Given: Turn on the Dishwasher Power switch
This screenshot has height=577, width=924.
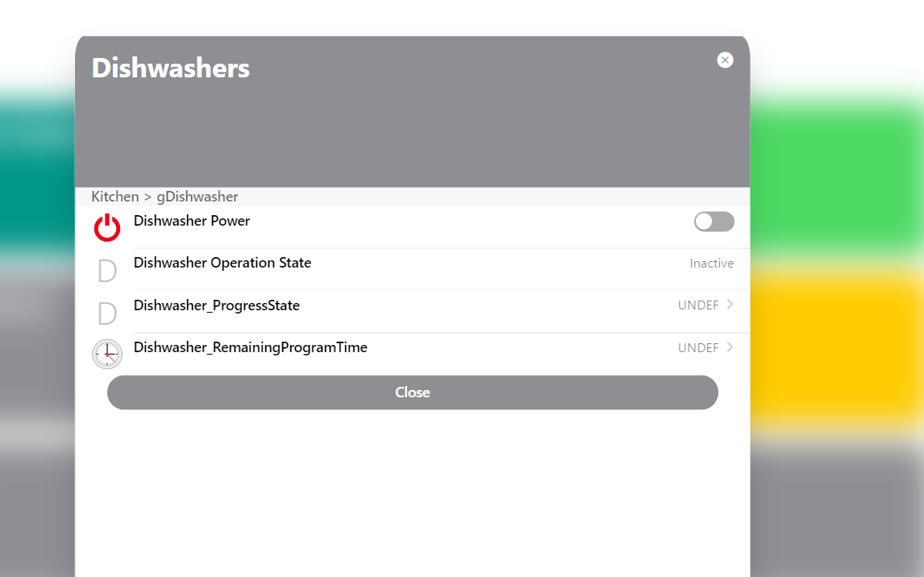Looking at the screenshot, I should tap(714, 222).
